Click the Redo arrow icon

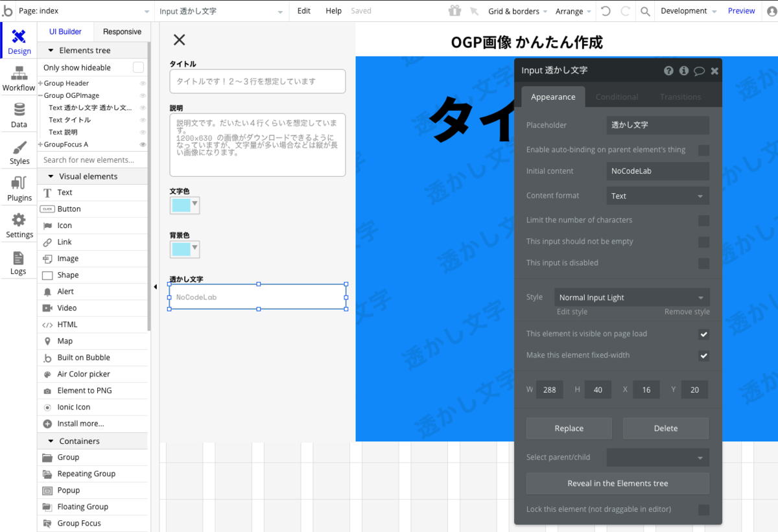626,11
